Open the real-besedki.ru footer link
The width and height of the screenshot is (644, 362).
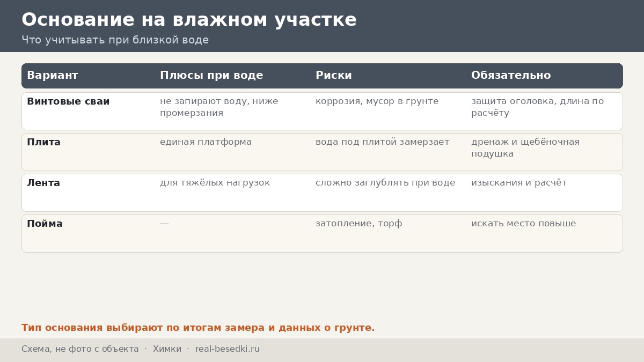click(x=228, y=349)
